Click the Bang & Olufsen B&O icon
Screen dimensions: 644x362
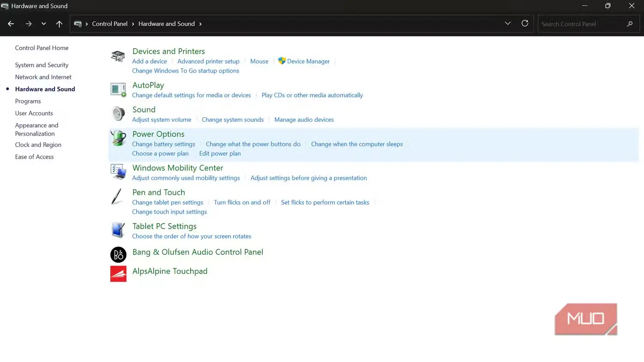(118, 255)
